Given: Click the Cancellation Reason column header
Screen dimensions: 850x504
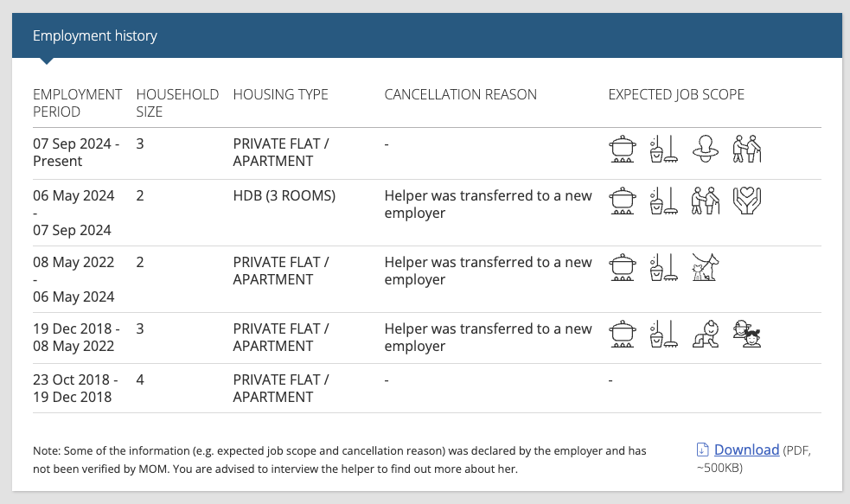Looking at the screenshot, I should pyautogui.click(x=460, y=94).
